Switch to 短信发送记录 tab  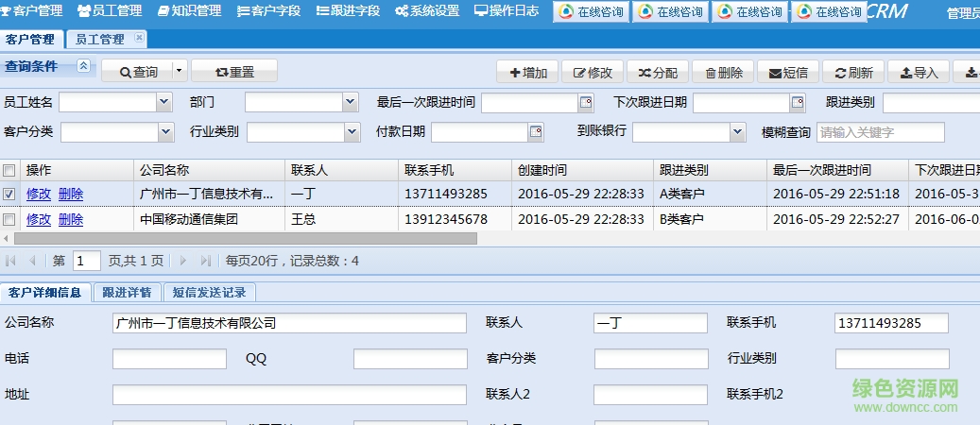pyautogui.click(x=210, y=292)
